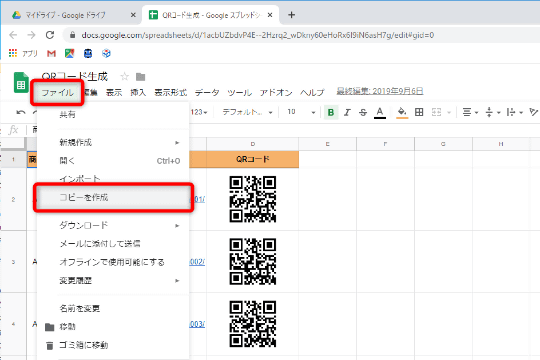The image size is (540, 360).
Task: Click the QR code image in row 3
Action: tap(252, 261)
